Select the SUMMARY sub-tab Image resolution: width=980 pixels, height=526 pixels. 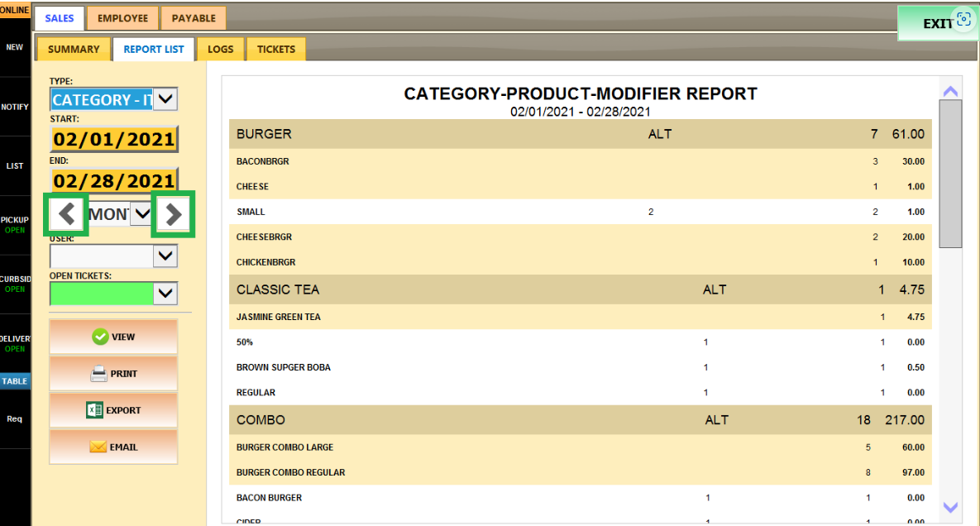74,50
